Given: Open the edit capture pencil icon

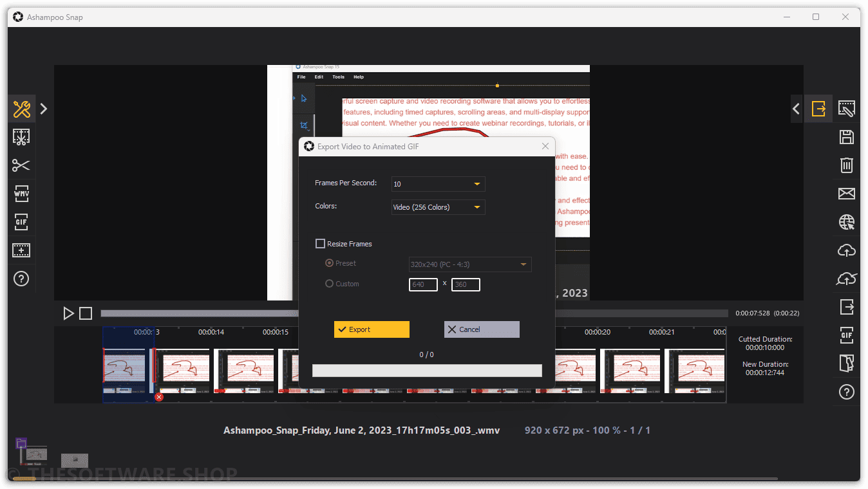Looking at the screenshot, I should tap(847, 109).
